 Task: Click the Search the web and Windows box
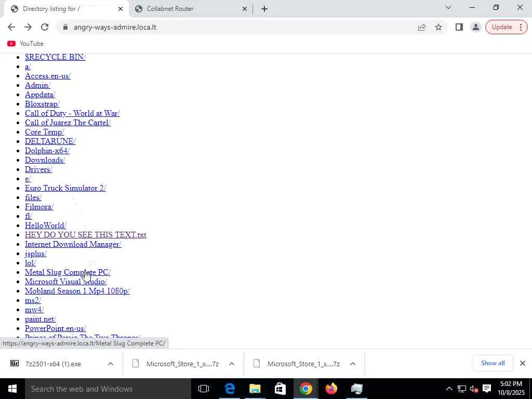click(x=108, y=389)
